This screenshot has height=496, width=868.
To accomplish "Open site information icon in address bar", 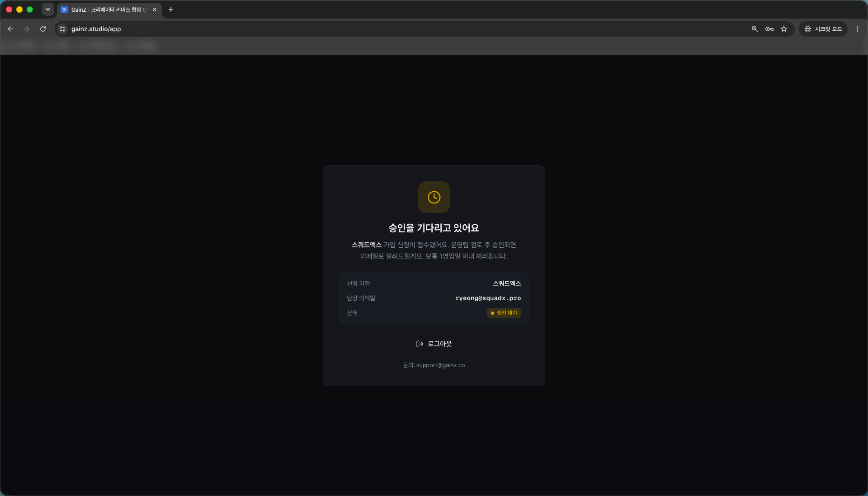I will point(62,29).
